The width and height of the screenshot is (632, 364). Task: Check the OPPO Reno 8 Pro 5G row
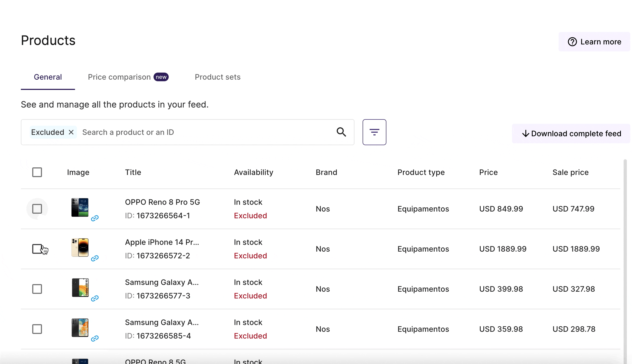[x=37, y=209]
